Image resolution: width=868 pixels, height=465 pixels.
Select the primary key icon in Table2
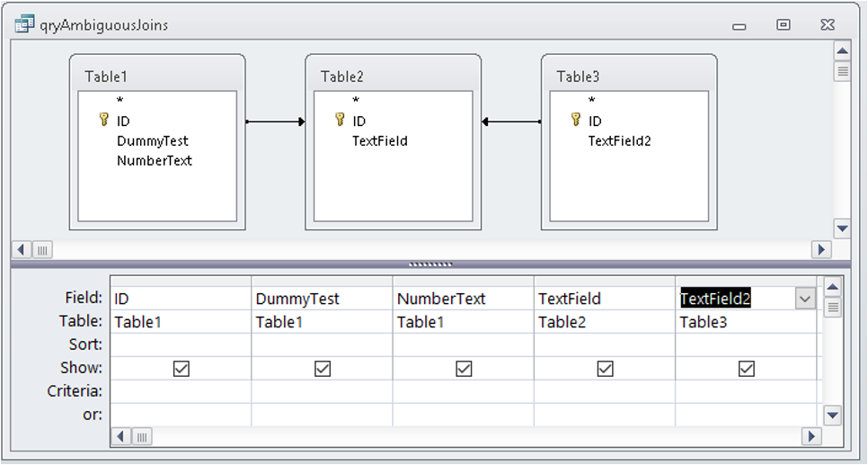tap(340, 119)
